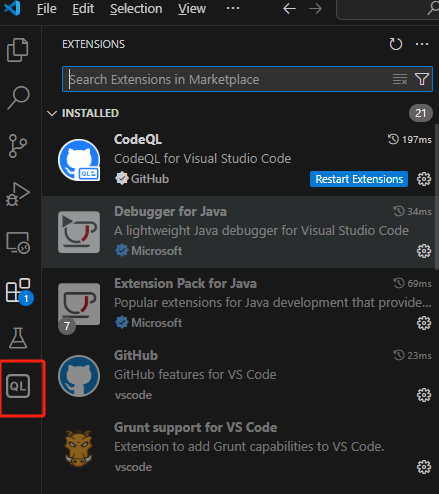Viewport: 439px width, 494px height.
Task: Open the Source Control view
Action: pyautogui.click(x=18, y=146)
